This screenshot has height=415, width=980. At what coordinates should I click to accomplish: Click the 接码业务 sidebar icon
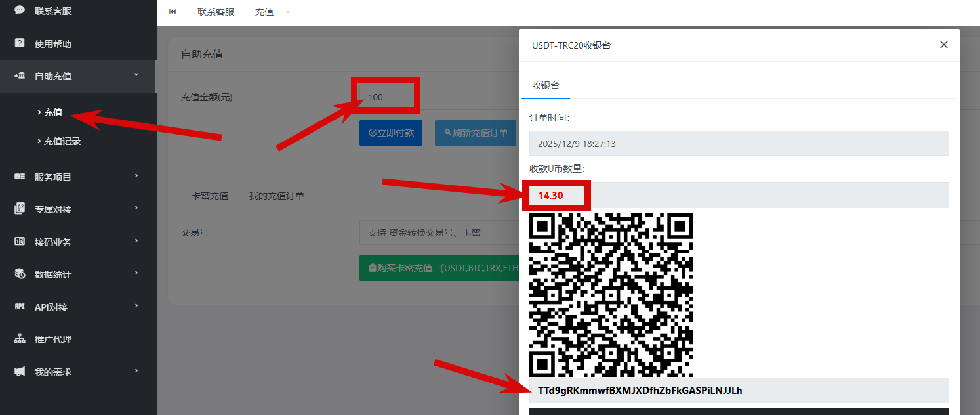(x=20, y=242)
